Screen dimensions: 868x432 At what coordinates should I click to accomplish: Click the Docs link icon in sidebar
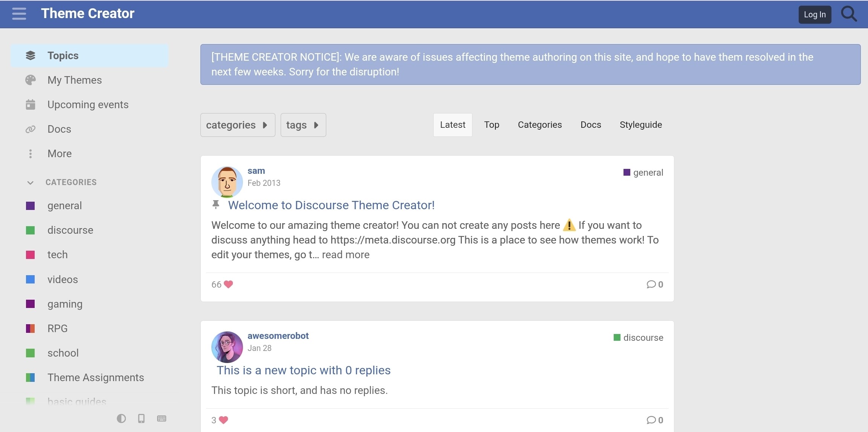pos(31,129)
